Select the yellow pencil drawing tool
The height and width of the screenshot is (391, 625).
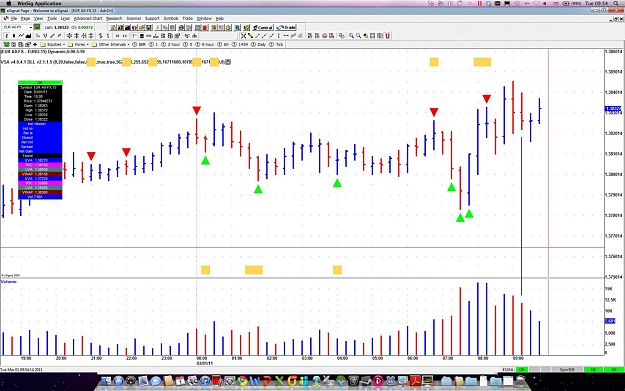pyautogui.click(x=250, y=36)
